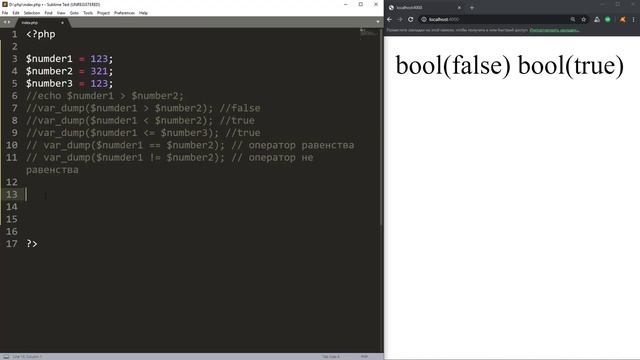This screenshot has height=360, width=640.
Task: Click the orange profile avatar icon
Action: click(622, 19)
